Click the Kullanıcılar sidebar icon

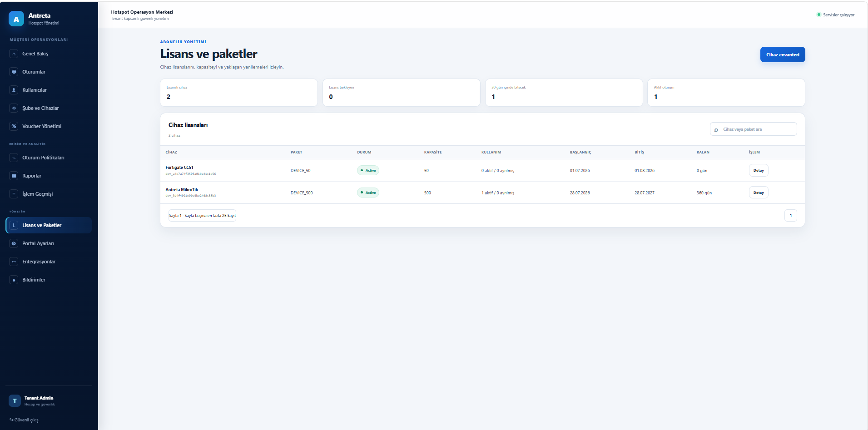click(x=14, y=90)
